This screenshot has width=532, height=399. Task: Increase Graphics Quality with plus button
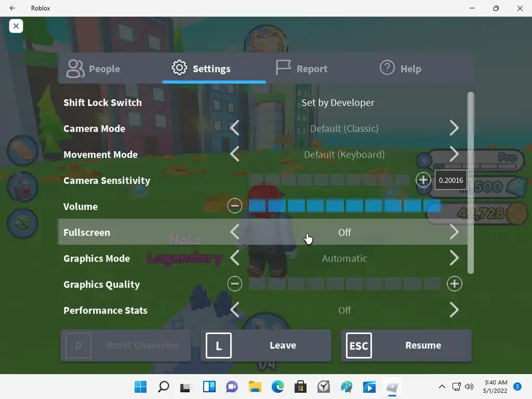point(454,284)
